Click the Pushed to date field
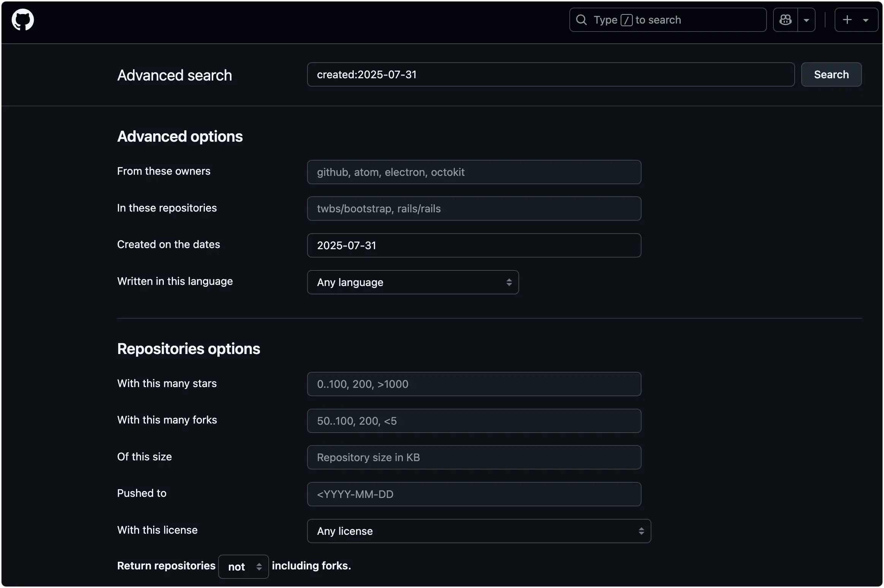 click(474, 494)
